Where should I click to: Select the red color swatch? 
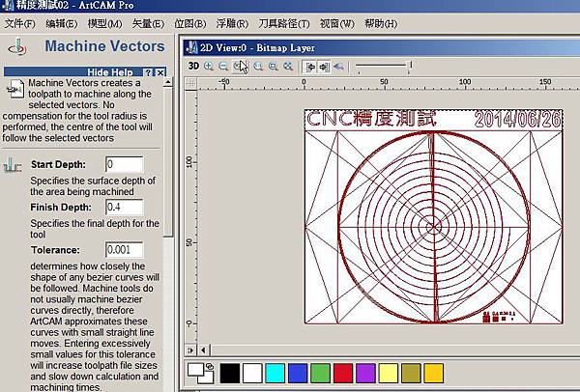pyautogui.click(x=342, y=373)
